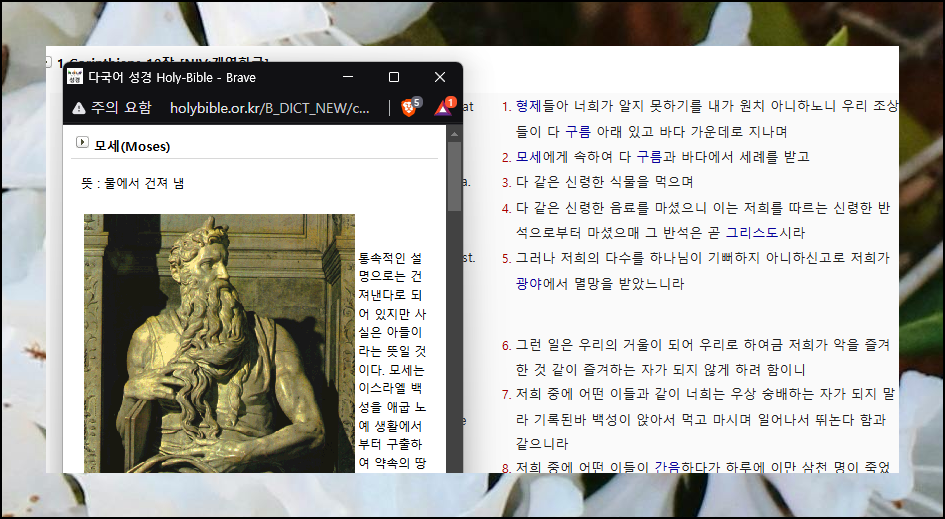Image resolution: width=945 pixels, height=519 pixels.
Task: Click verse number 6 in the background page
Action: point(506,346)
